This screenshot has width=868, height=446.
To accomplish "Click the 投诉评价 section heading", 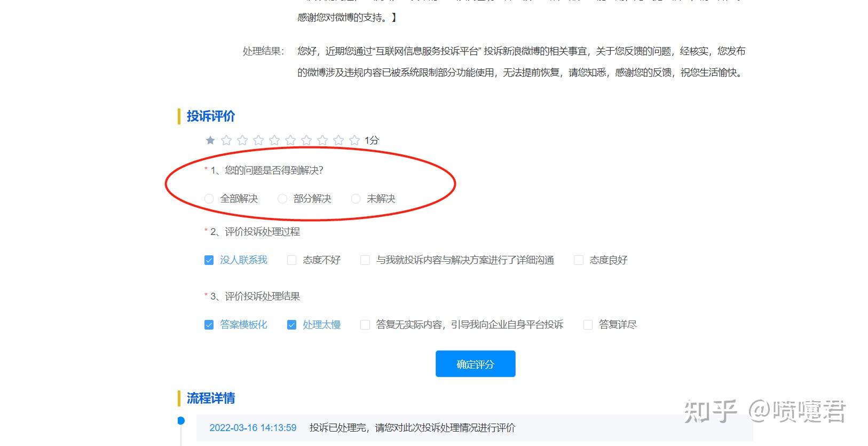I will coord(211,116).
